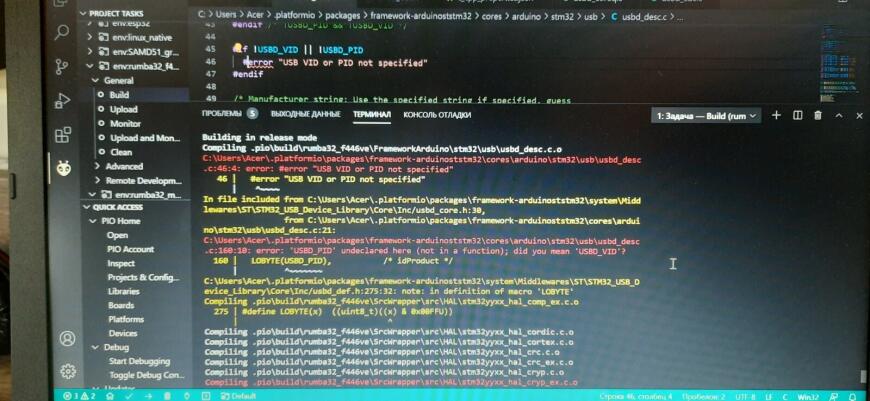Switch to the ТЕРМИНАЛ tab
The image size is (870, 401).
372,114
